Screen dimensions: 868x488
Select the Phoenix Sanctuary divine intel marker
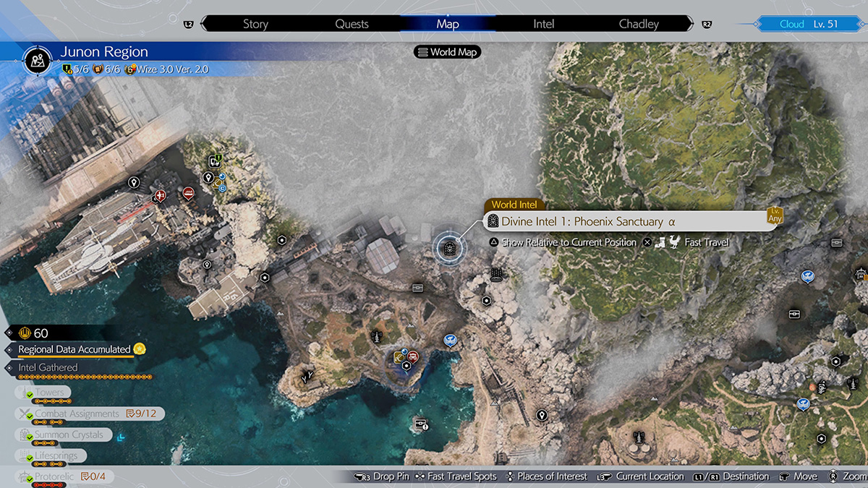[449, 249]
